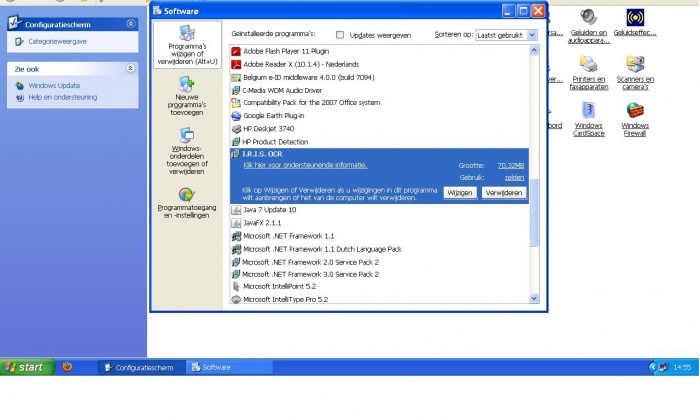
Task: Click the Belgium e-ID middleware icon
Action: [x=236, y=78]
